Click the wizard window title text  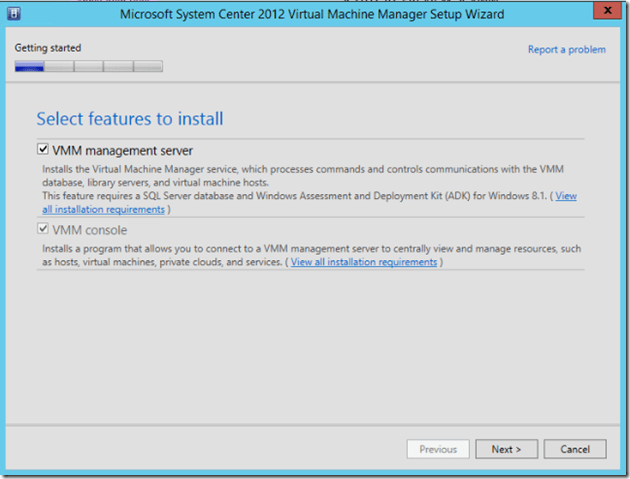point(312,15)
